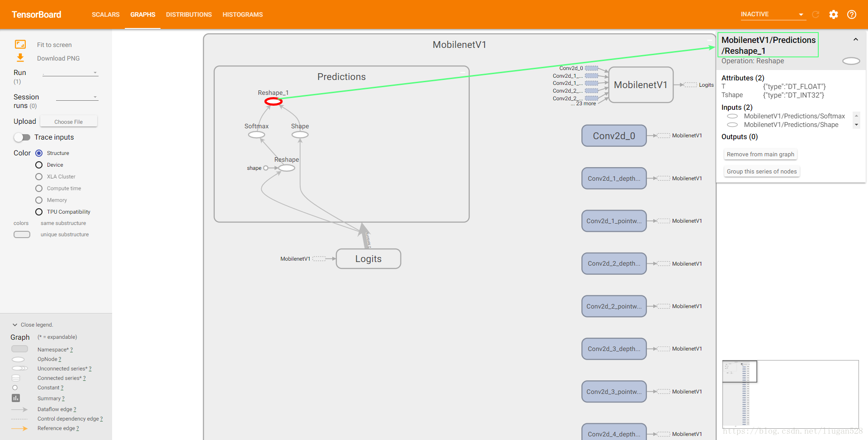Select the Conv2d_1_depth... node
The image size is (868, 440).
[614, 178]
